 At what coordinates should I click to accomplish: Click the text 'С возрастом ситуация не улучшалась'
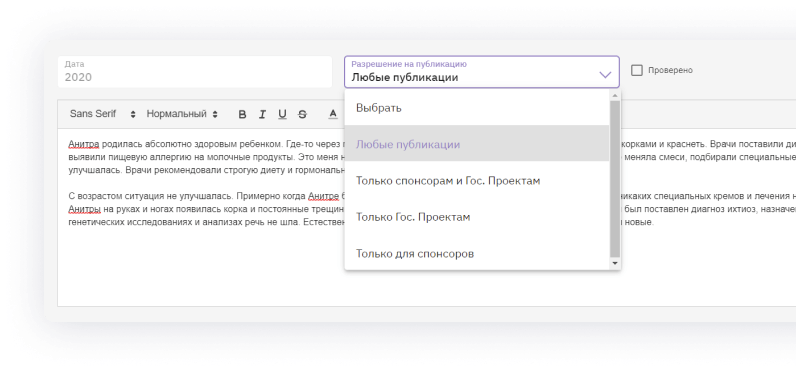click(x=151, y=196)
